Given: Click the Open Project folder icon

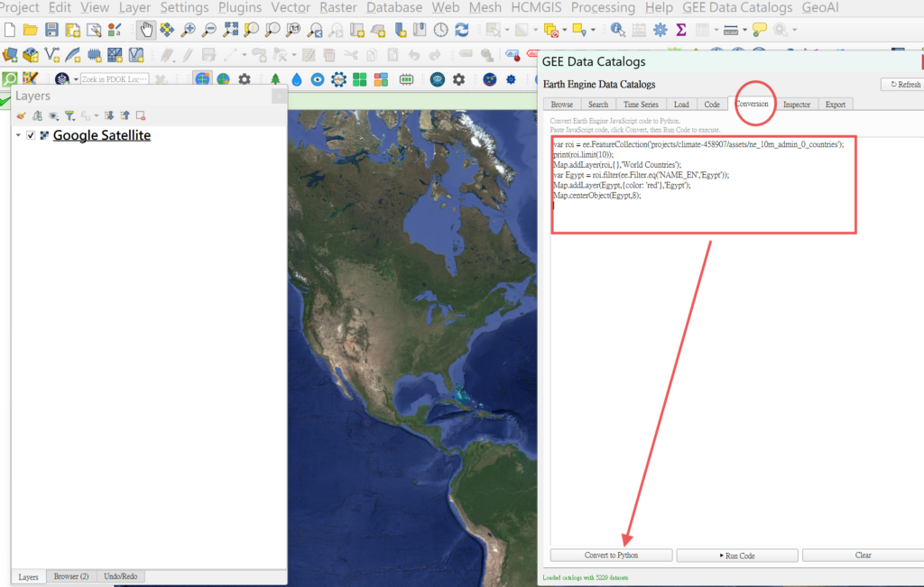Looking at the screenshot, I should (x=31, y=30).
